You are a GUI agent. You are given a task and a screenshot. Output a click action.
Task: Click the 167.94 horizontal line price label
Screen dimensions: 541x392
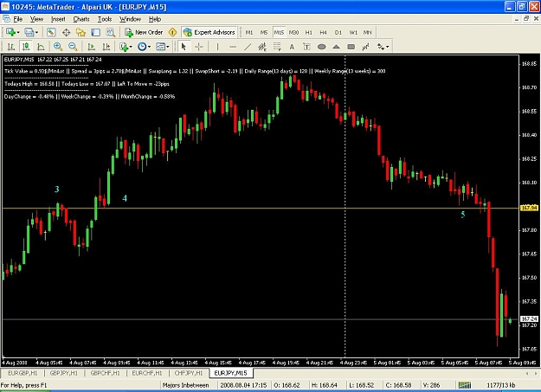[x=529, y=208]
